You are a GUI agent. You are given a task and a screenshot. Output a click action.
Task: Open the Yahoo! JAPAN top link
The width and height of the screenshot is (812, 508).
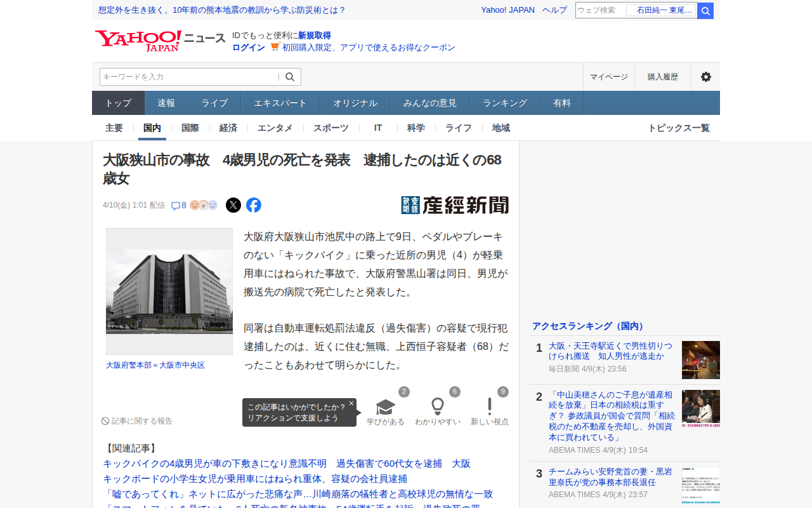coord(507,10)
